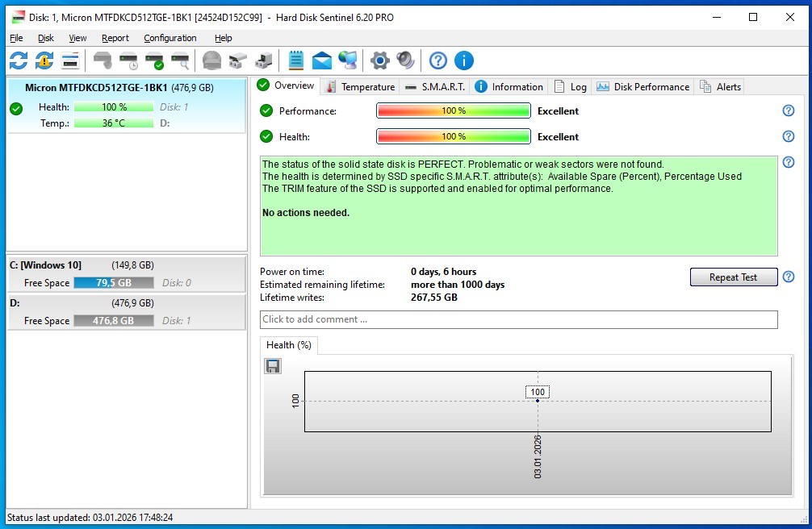This screenshot has height=529, width=812.
Task: Click the disk icon with magnifying glass
Action: [180, 60]
